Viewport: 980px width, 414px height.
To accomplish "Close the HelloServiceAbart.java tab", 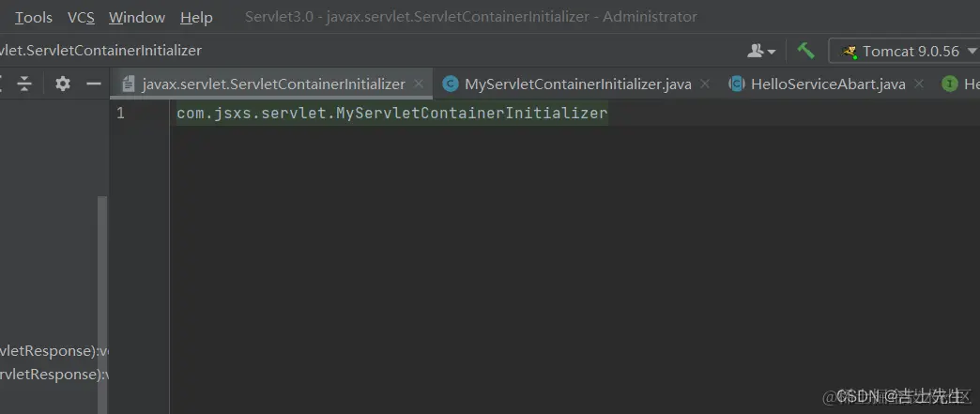I will tap(918, 84).
